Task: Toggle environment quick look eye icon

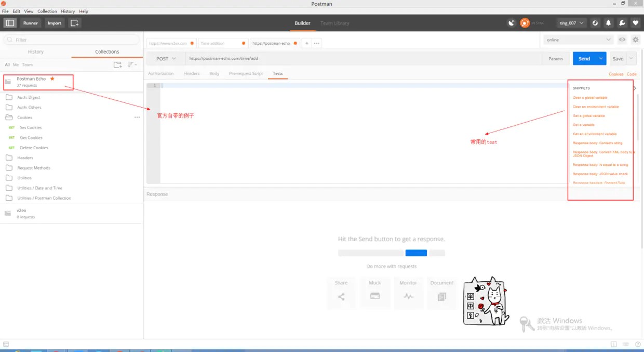Action: [622, 40]
